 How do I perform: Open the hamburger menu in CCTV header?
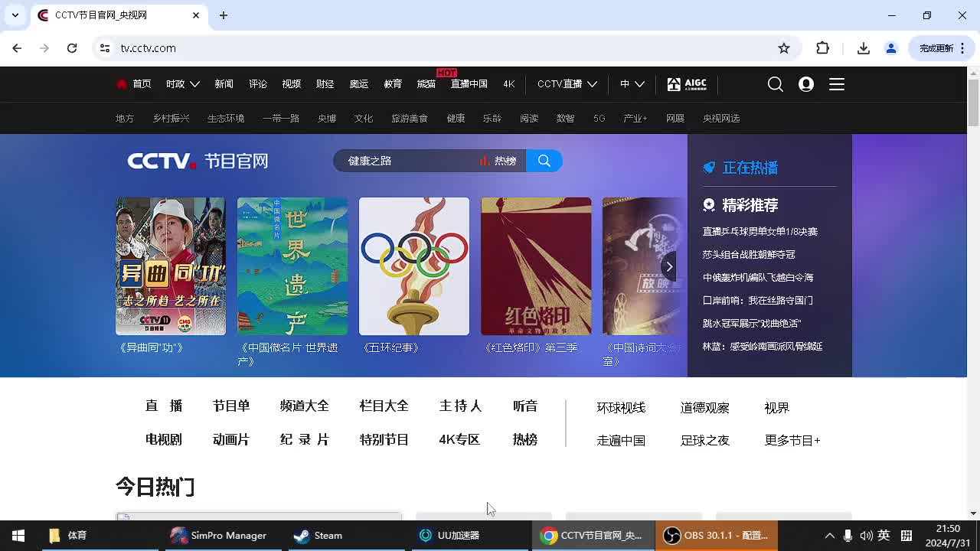point(837,84)
